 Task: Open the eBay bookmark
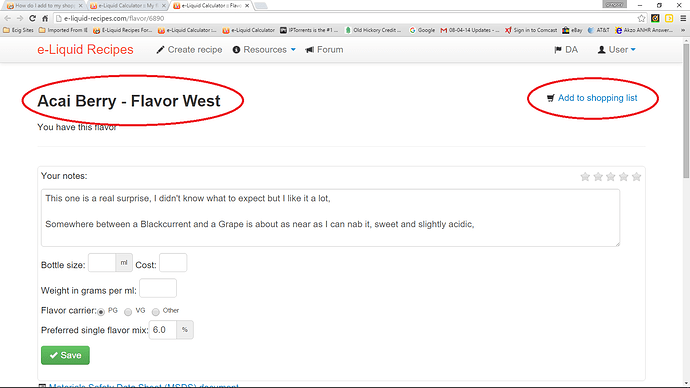573,30
